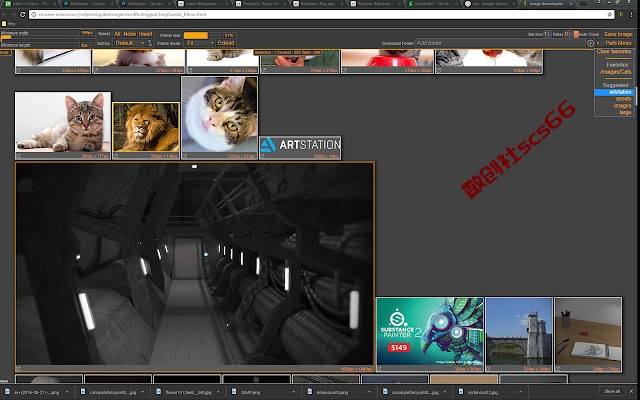Click the file icon of GIMP.png download
Screen dimensions: 640x400
[x=234, y=392]
